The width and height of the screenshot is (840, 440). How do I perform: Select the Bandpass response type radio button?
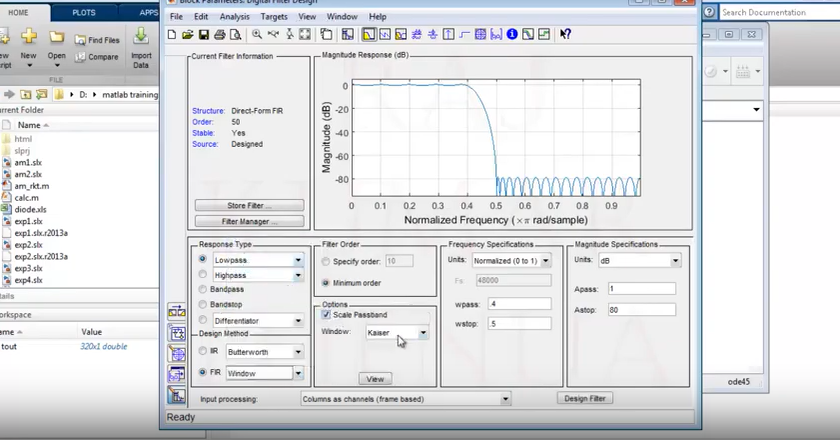point(202,289)
